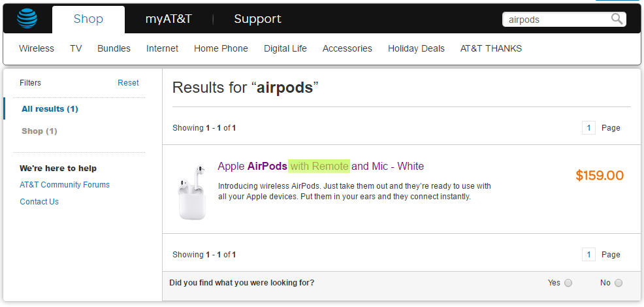Select the Introducing wireless AirPods description
Screen dimensions: 644x307
click(355, 191)
